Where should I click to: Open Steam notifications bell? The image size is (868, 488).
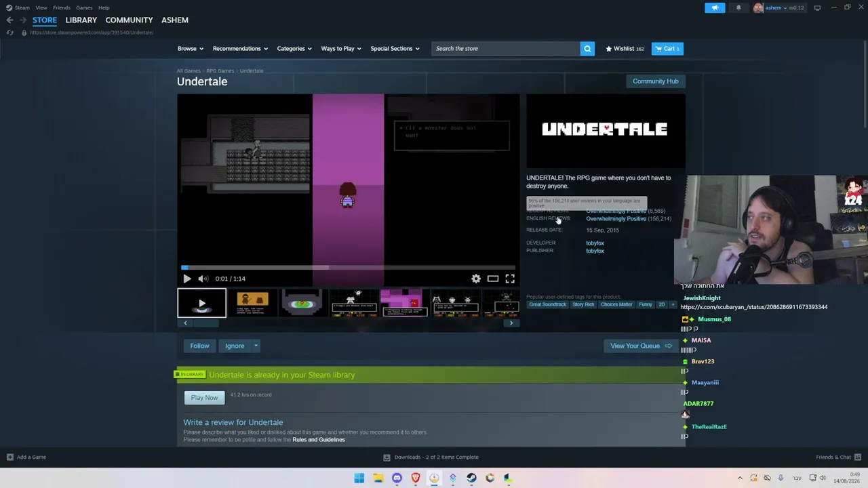(x=738, y=7)
